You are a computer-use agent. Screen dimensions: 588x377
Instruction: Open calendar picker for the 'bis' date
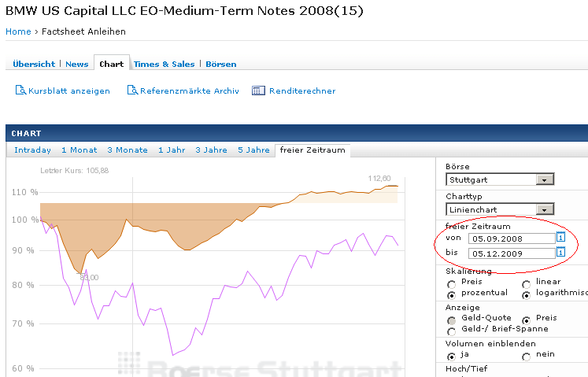click(x=561, y=253)
